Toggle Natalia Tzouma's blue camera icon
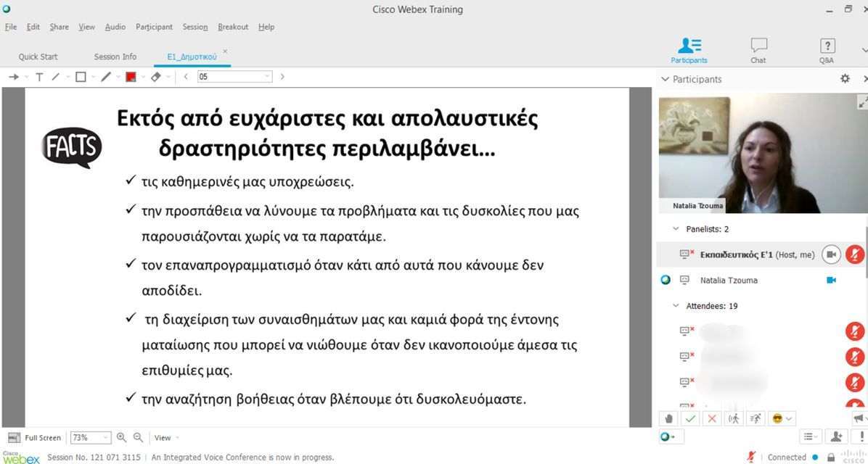868x464 pixels. pos(831,281)
